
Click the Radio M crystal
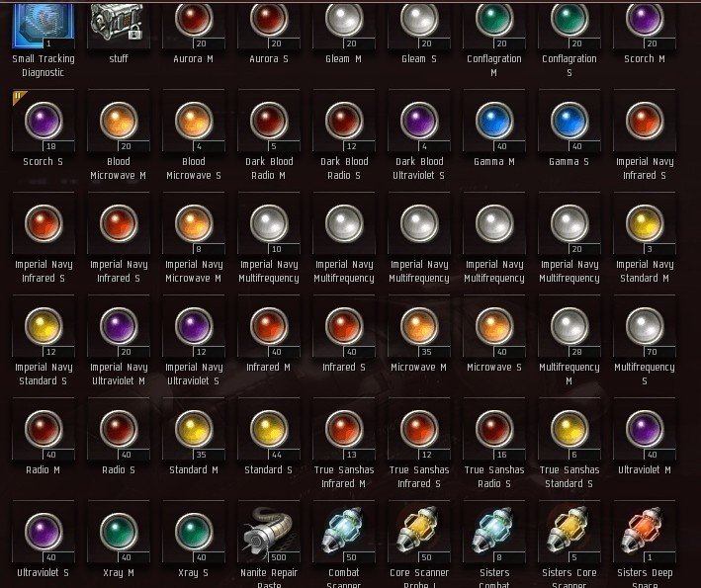[x=44, y=429]
